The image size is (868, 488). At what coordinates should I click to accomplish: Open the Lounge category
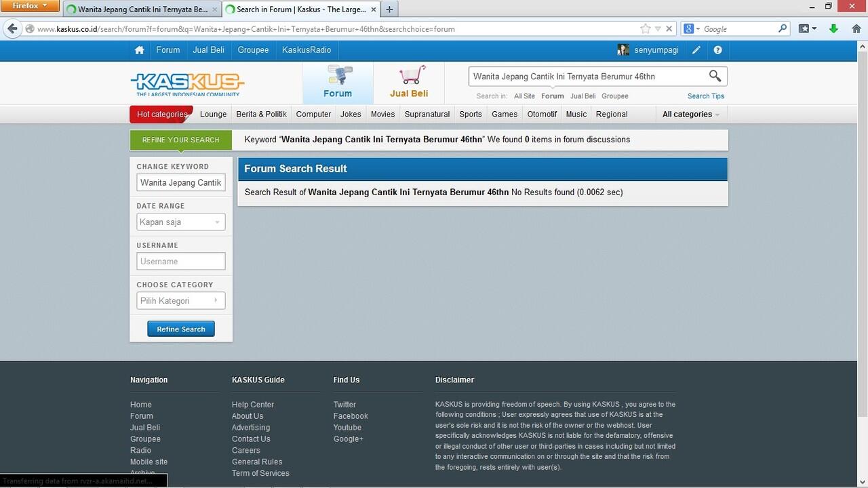[213, 114]
